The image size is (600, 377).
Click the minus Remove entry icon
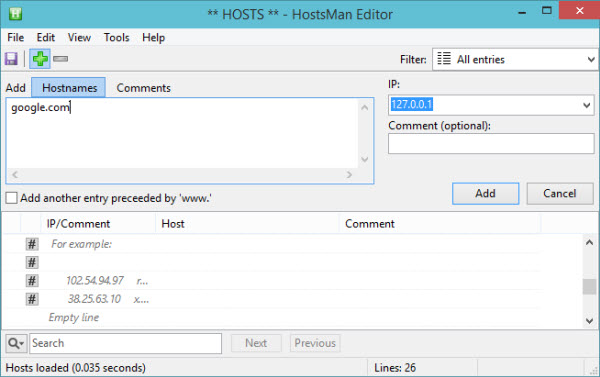tap(60, 59)
